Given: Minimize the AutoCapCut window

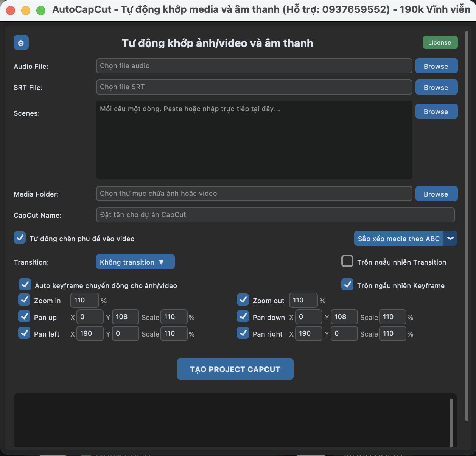Looking at the screenshot, I should click(26, 11).
